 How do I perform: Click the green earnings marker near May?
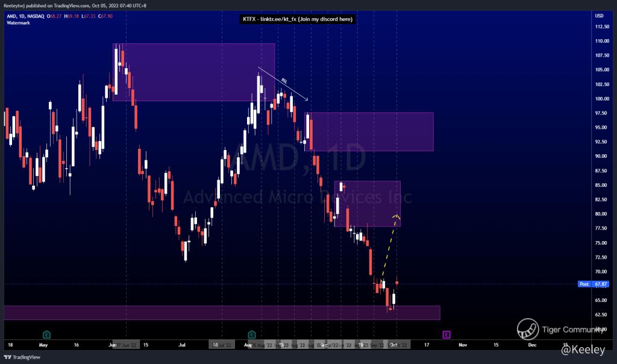tap(46, 334)
